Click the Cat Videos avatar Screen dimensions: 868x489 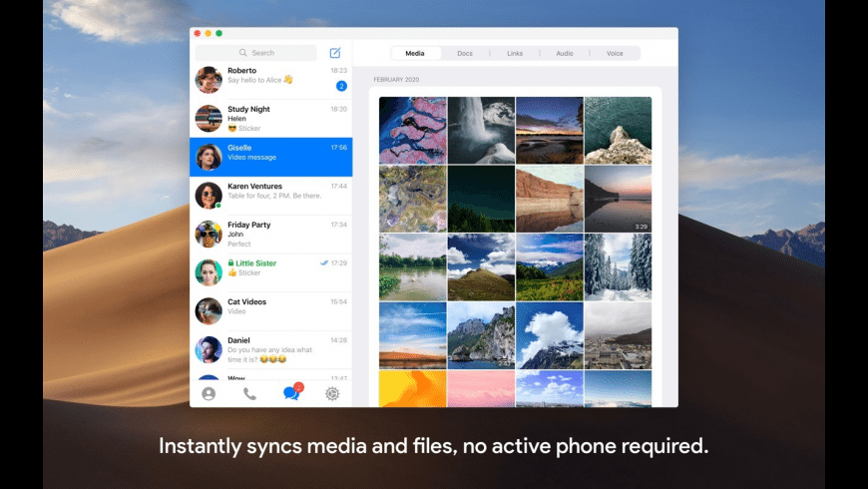pyautogui.click(x=209, y=311)
